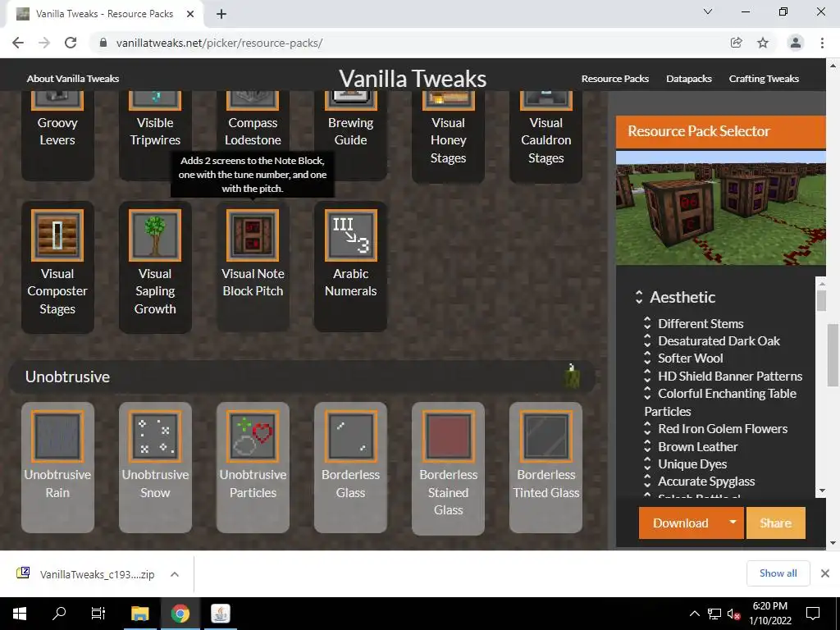
Task: Reorder Brown Leather with its arrows
Action: [647, 445]
